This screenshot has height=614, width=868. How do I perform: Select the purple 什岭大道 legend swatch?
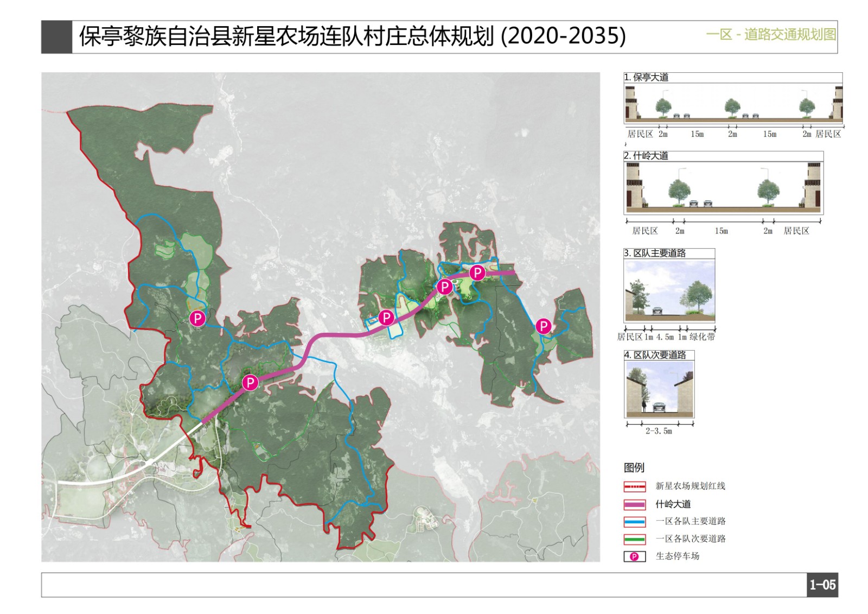(x=634, y=504)
